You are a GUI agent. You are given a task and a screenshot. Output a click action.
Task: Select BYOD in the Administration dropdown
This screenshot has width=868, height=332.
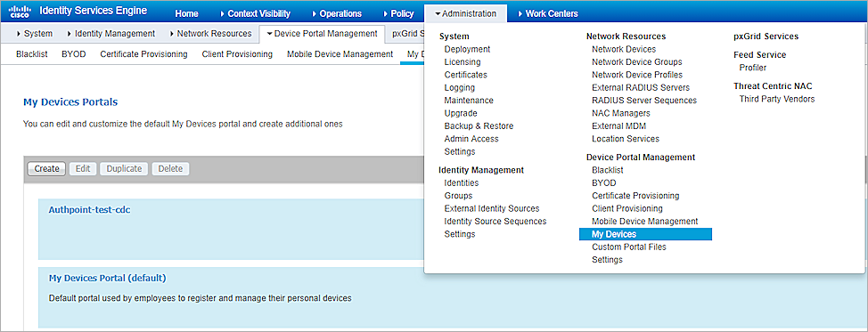coord(604,182)
